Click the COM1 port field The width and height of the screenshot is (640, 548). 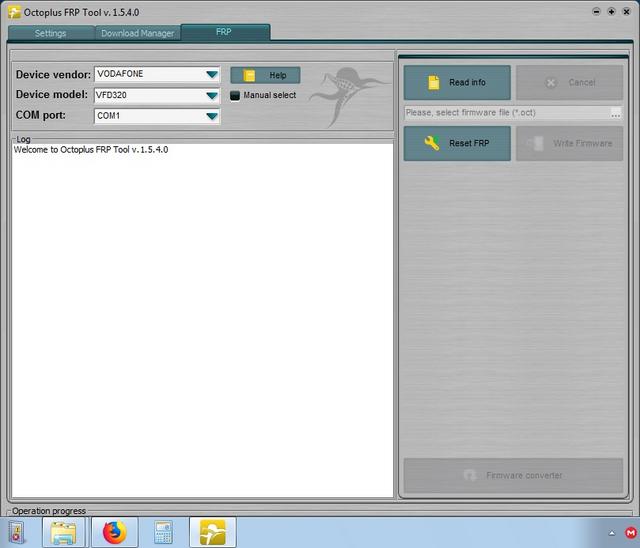click(x=157, y=116)
